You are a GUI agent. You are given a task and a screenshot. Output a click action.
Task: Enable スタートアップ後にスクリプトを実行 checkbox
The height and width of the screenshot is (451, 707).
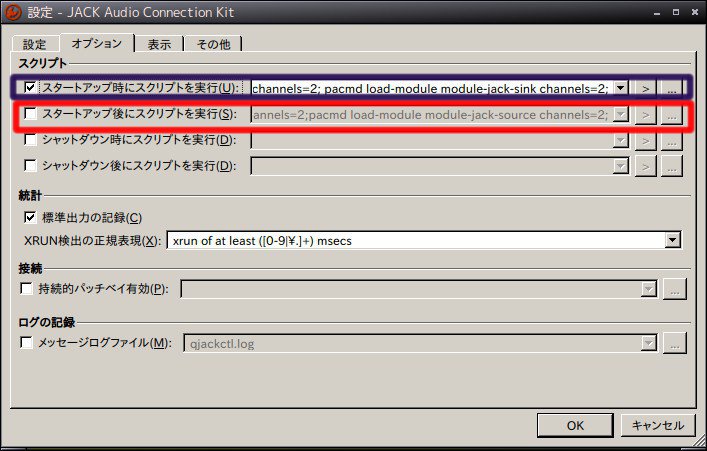point(30,113)
